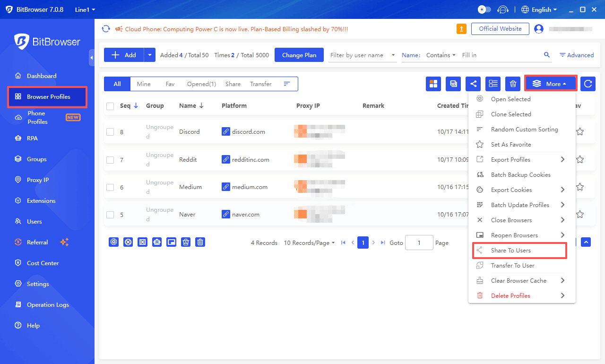The width and height of the screenshot is (605, 364).
Task: Check the Discord profile row checkbox
Action: [x=110, y=132]
